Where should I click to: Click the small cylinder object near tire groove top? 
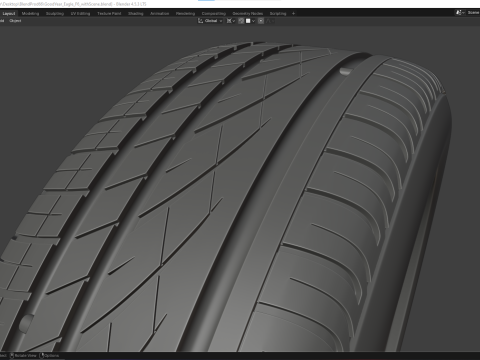tap(345, 71)
